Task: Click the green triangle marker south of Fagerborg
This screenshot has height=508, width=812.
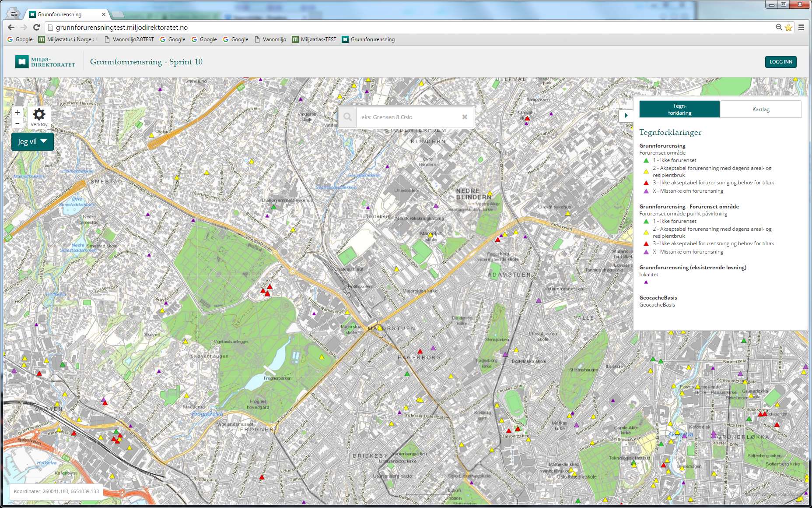Action: pyautogui.click(x=407, y=374)
